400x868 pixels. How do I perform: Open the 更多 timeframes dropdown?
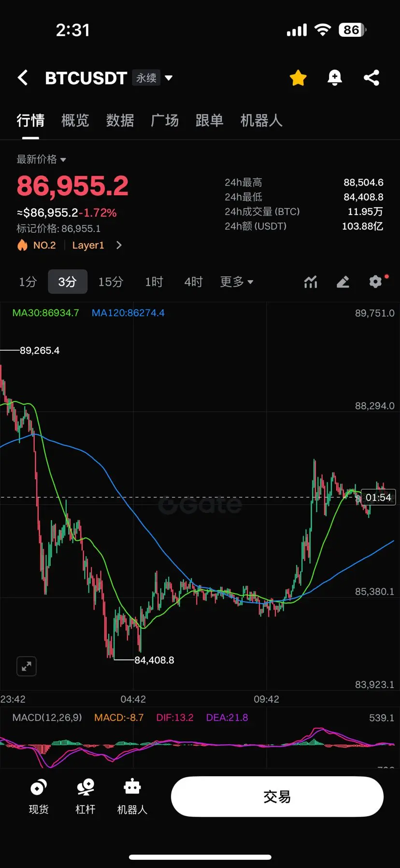click(237, 282)
